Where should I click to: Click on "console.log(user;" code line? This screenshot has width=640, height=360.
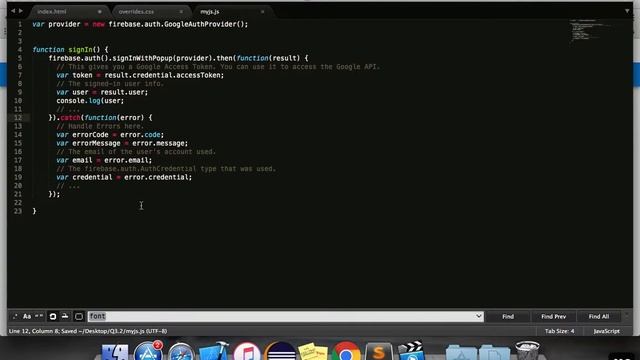coord(90,100)
